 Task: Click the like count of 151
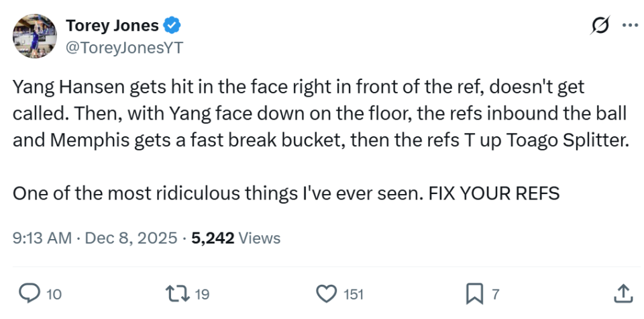coord(353,293)
